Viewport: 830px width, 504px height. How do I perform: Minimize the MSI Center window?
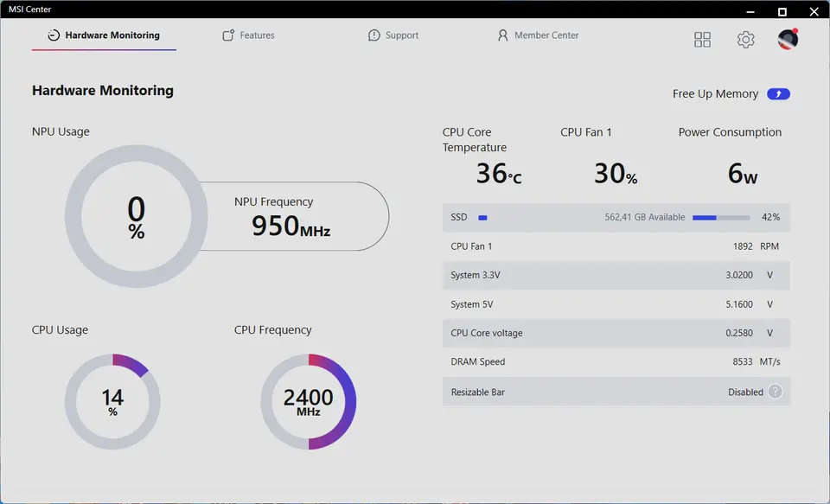click(x=750, y=11)
